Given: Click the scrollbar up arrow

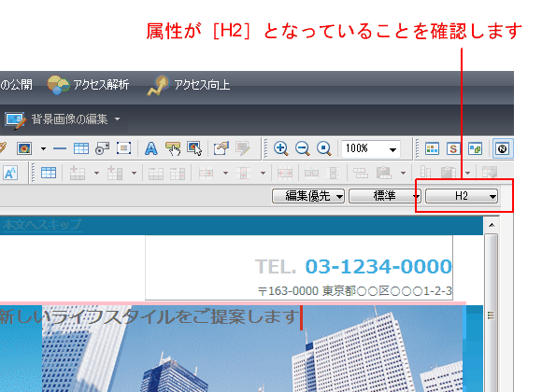Looking at the screenshot, I should [x=492, y=225].
